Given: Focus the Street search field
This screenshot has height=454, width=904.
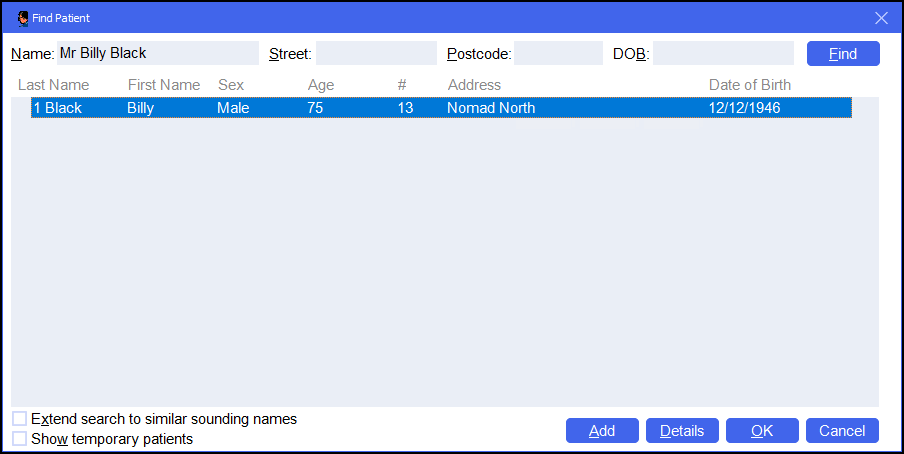Looking at the screenshot, I should [x=376, y=53].
